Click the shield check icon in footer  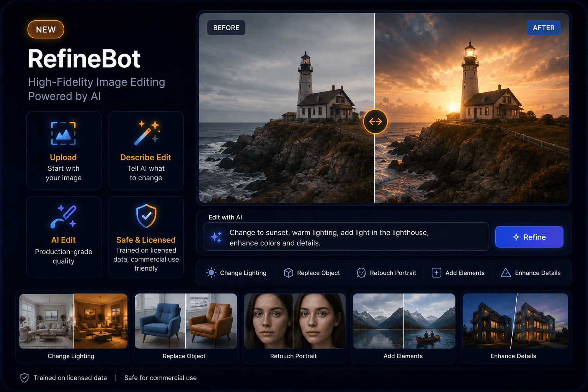click(24, 378)
